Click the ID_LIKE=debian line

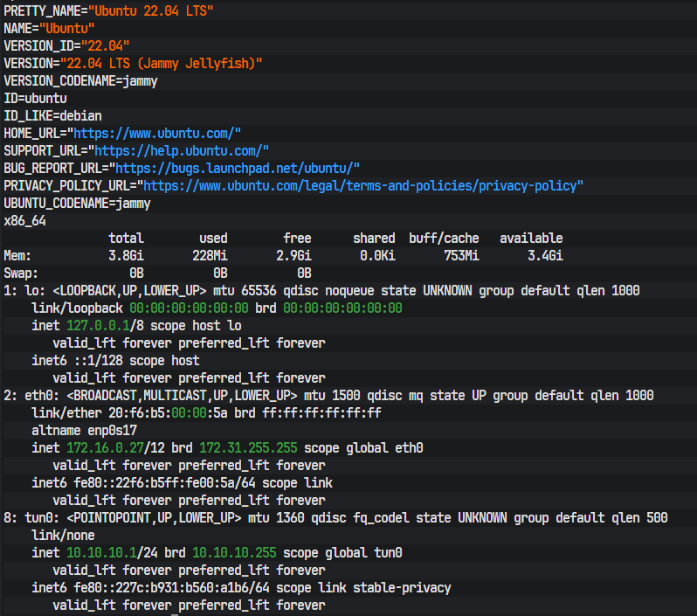pyautogui.click(x=52, y=115)
